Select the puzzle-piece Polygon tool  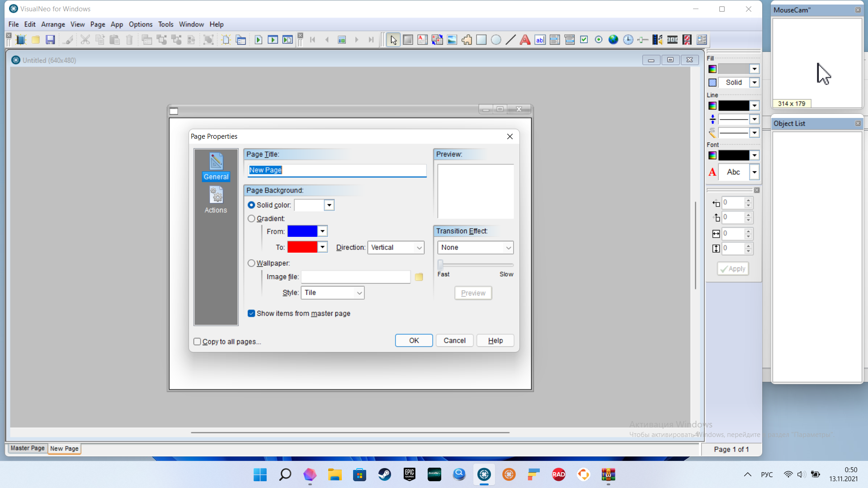point(467,40)
